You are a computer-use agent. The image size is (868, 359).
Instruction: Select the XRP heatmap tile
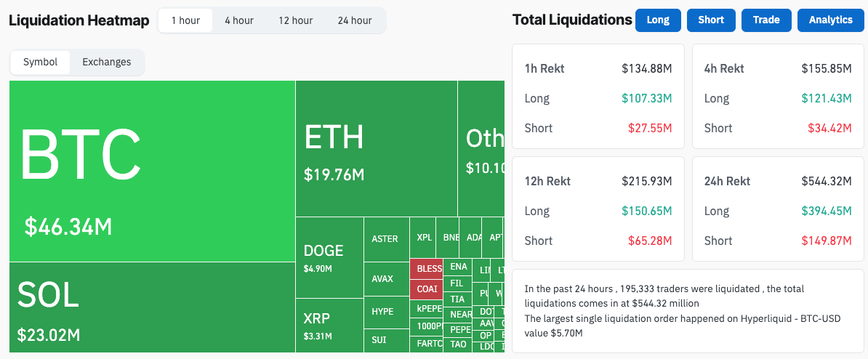pyautogui.click(x=329, y=326)
